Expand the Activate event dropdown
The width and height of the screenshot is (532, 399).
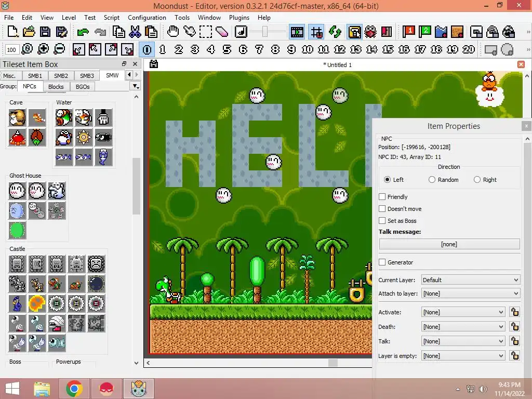tap(463, 312)
